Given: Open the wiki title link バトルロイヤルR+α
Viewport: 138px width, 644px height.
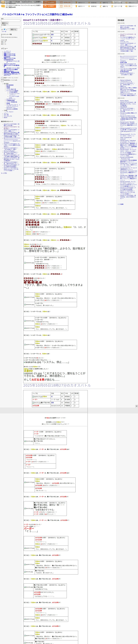Looking at the screenshot, I should click(x=37, y=14).
